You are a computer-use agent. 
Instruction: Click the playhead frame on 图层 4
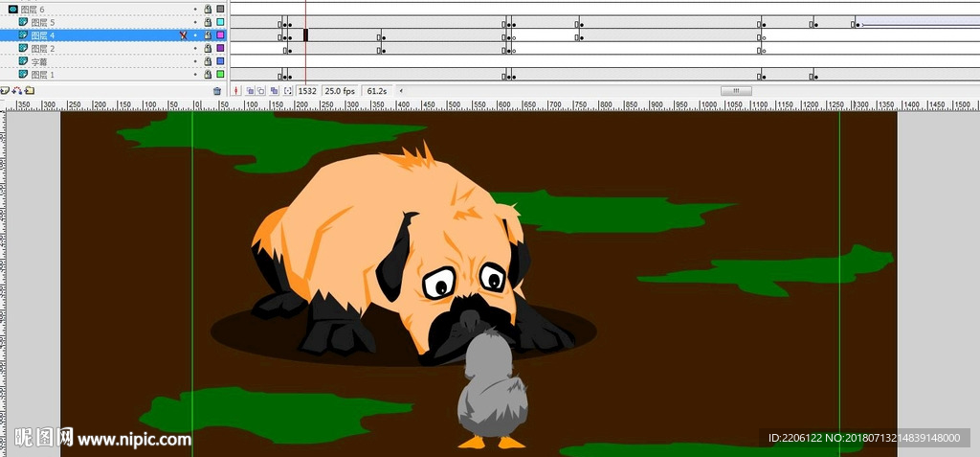[305, 35]
